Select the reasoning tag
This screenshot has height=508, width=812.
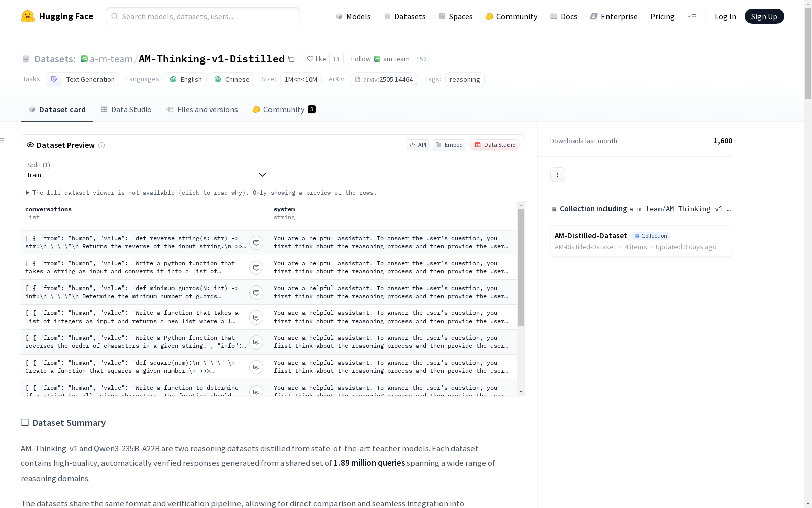(x=464, y=79)
